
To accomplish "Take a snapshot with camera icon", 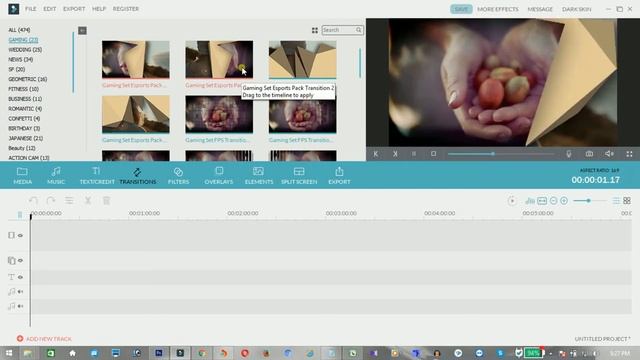I will 589,154.
